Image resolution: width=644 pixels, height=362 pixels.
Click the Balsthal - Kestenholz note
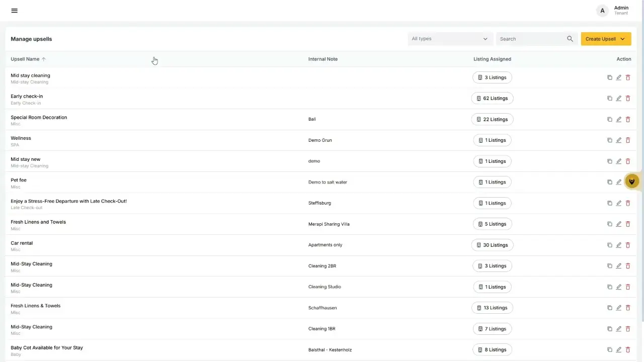[x=330, y=350]
